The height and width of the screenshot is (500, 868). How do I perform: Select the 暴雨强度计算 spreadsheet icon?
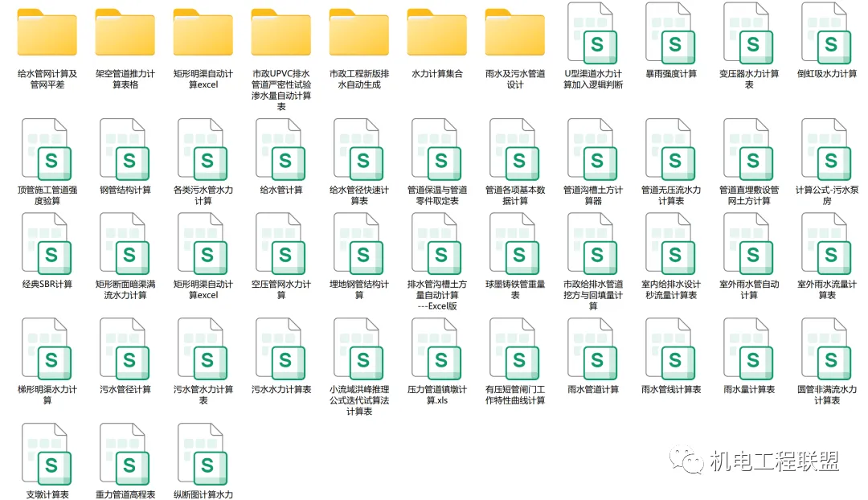671,33
